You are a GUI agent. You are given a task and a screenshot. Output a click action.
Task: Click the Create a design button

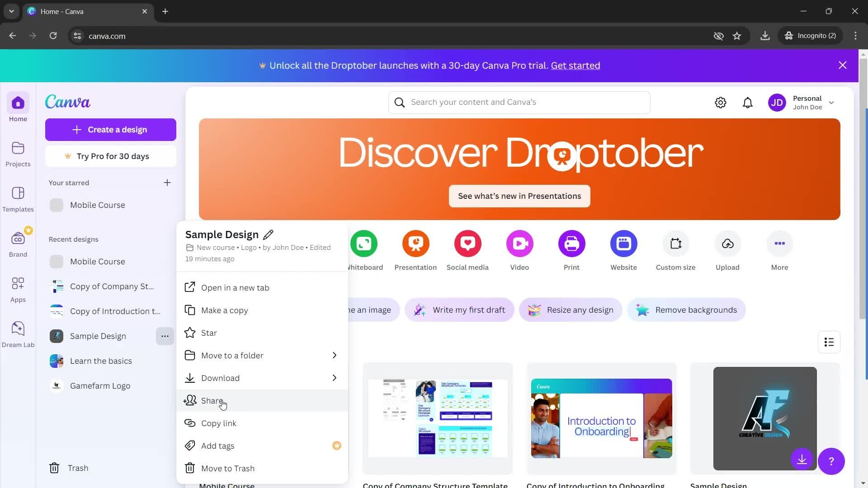[x=110, y=130]
